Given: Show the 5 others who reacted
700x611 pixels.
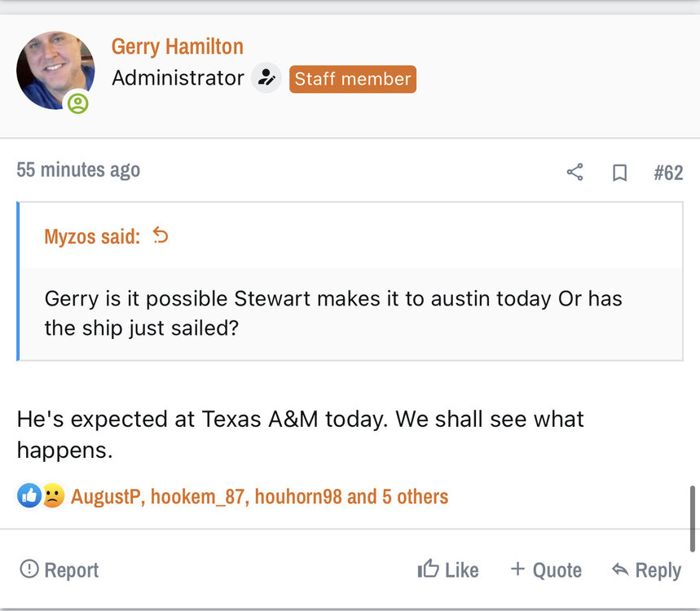Looking at the screenshot, I should [x=414, y=496].
